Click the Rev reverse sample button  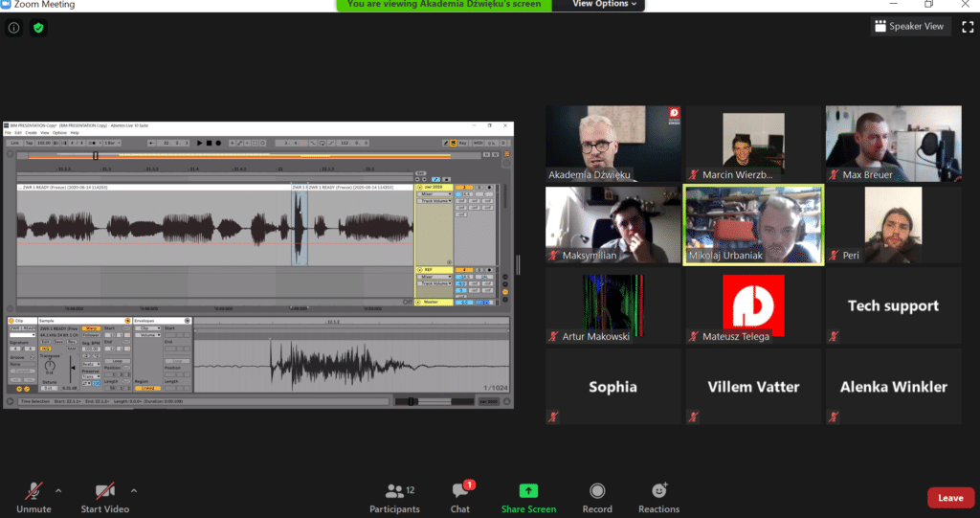pos(72,342)
